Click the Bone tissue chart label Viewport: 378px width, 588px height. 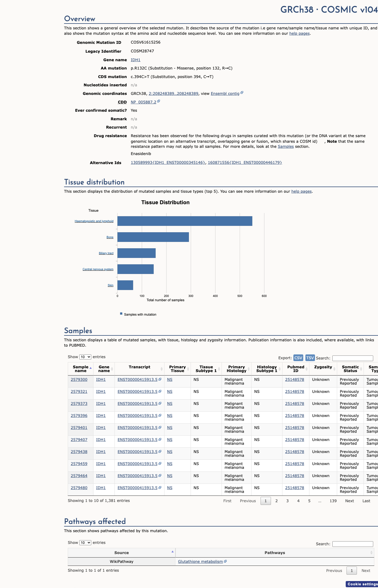click(110, 237)
